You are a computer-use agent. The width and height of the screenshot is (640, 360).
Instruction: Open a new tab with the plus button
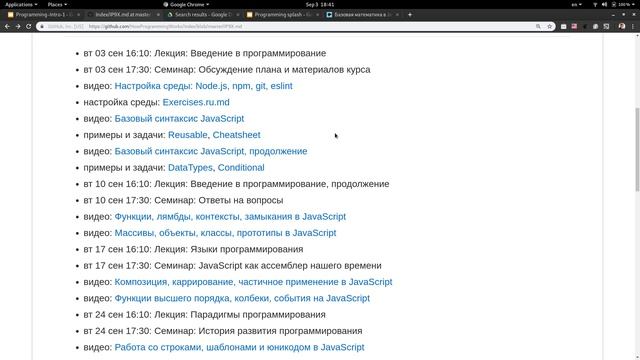[x=410, y=14]
